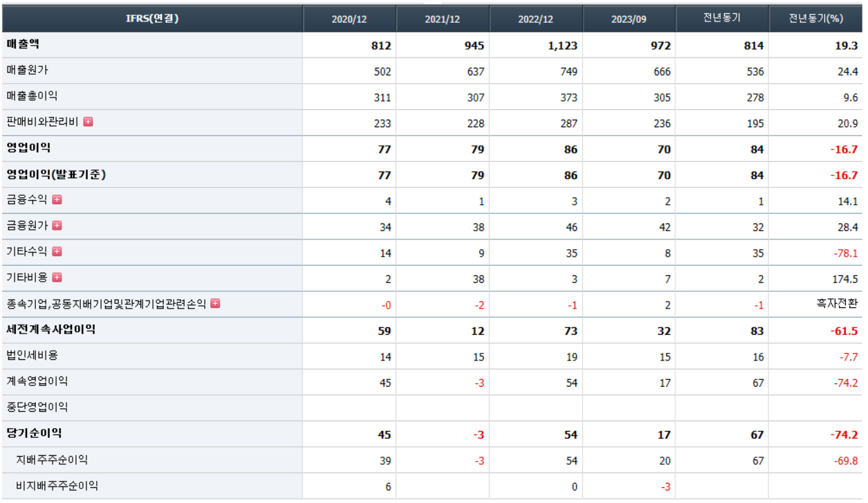868x503 pixels.
Task: Click 금융원가 growth value 28.4
Action: click(x=847, y=227)
